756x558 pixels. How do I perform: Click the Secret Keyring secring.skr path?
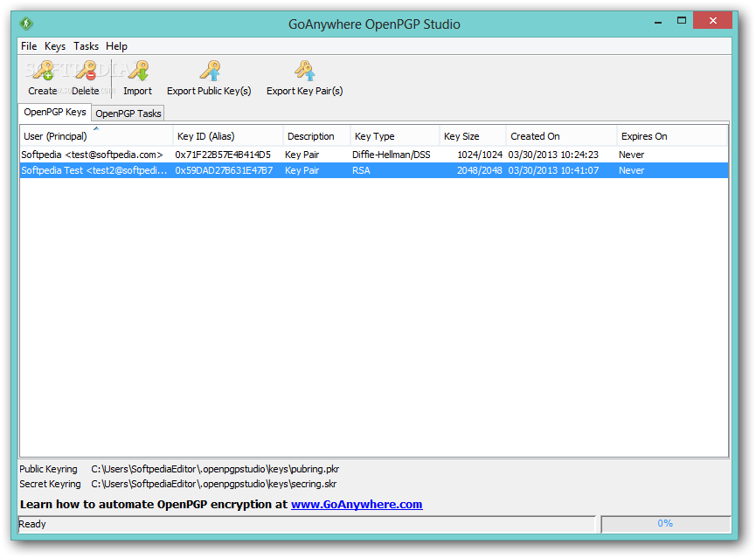point(213,484)
